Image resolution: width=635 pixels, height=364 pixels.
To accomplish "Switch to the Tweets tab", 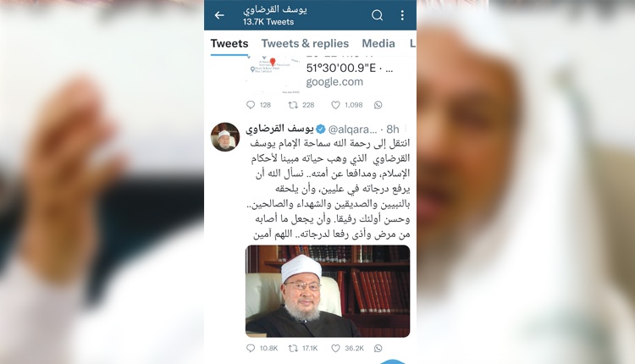I will tap(229, 43).
